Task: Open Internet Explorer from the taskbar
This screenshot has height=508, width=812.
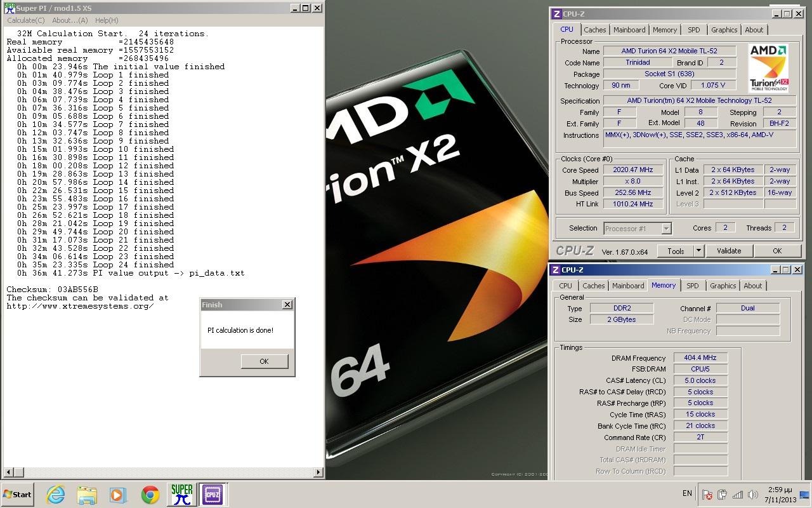Action: pos(56,494)
